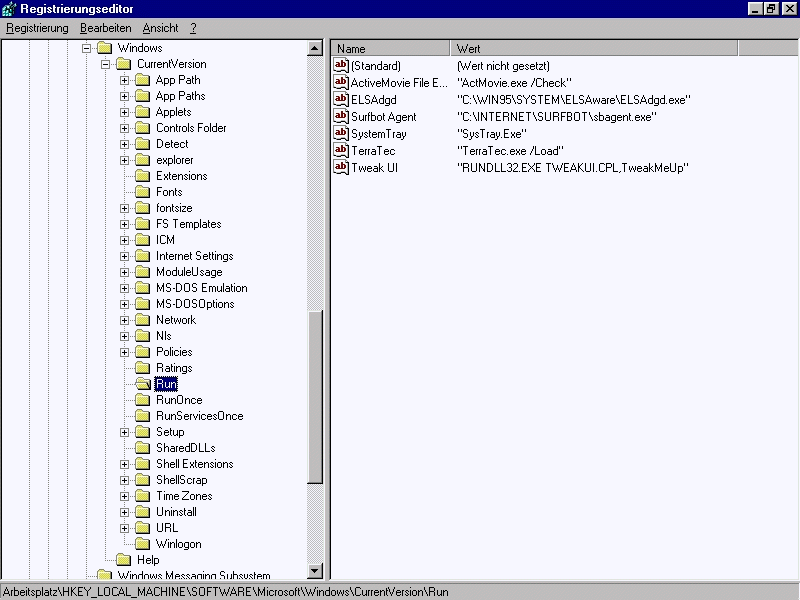Click the Fonts folder icon
The width and height of the screenshot is (800, 600).
143,192
